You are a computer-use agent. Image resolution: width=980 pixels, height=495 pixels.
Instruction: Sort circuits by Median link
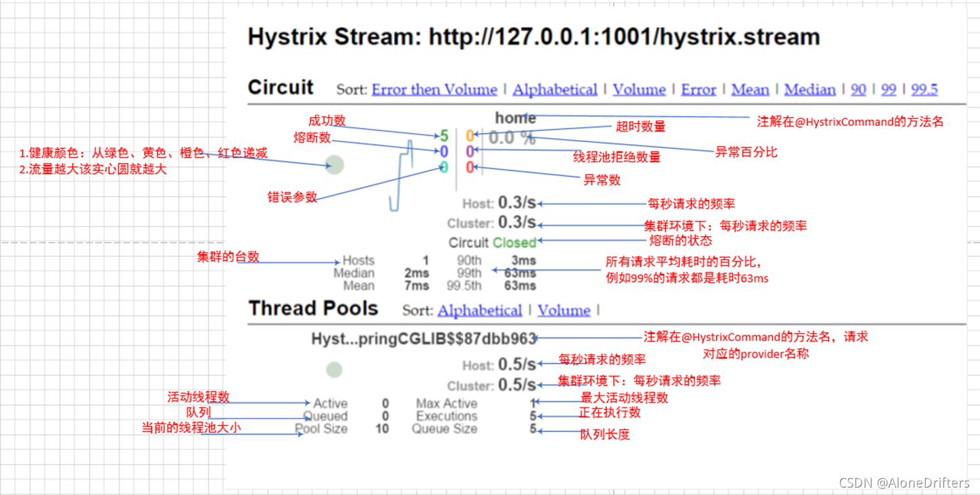point(810,89)
